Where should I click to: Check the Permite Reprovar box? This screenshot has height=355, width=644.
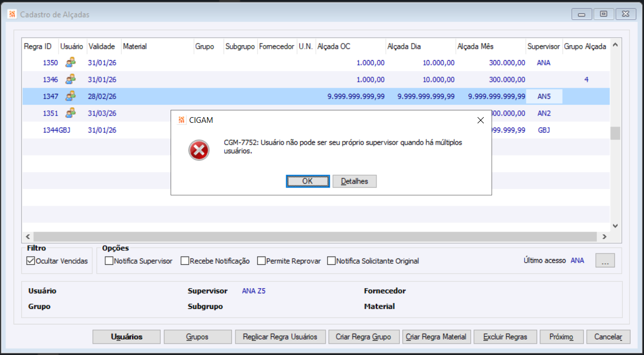(x=261, y=261)
